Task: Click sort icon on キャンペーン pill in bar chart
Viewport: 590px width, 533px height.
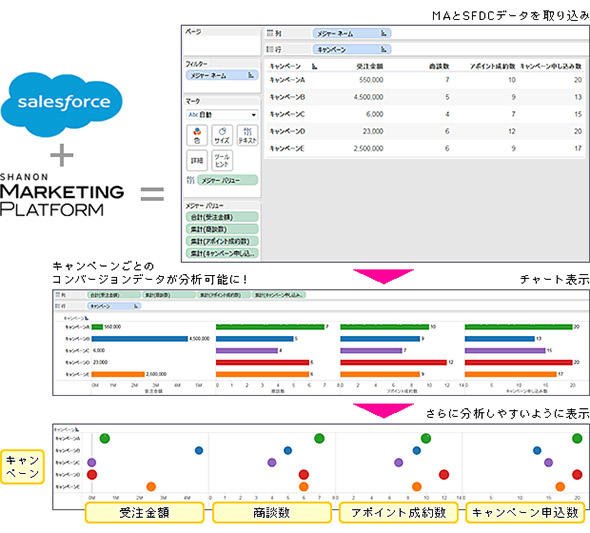Action: coord(136,306)
